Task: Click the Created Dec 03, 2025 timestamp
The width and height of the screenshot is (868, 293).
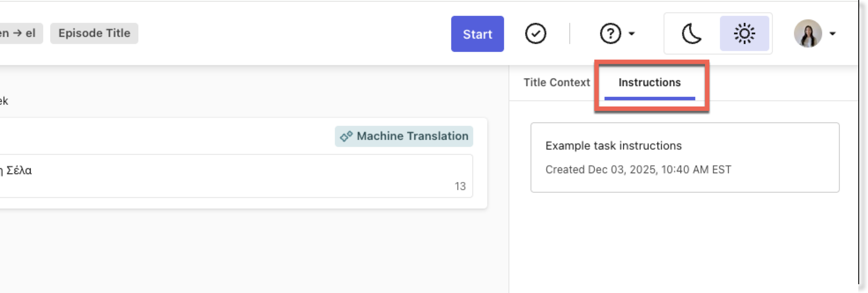Action: (638, 170)
